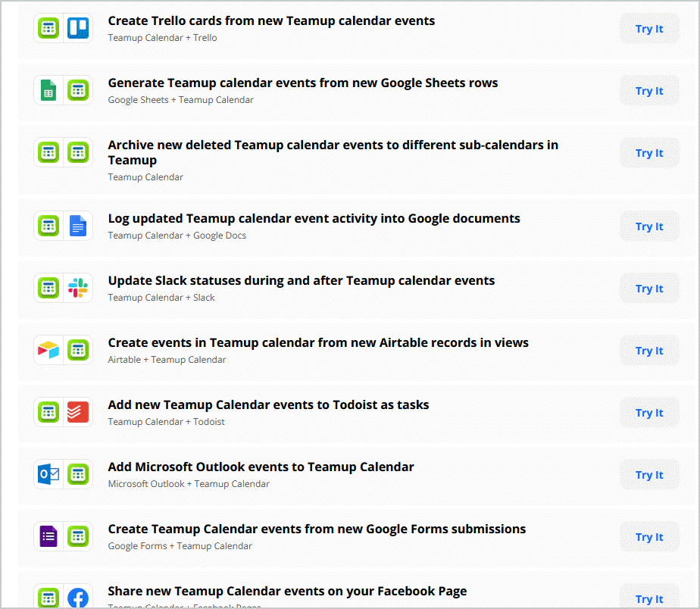
Task: Open 'Create Trello cards from new Teamup calendar events'
Action: click(271, 21)
